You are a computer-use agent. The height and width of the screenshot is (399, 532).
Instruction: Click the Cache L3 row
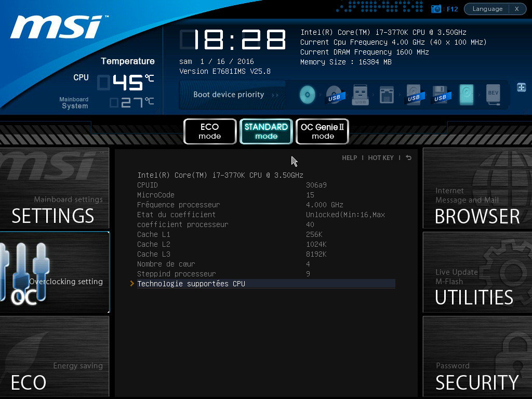(x=266, y=254)
